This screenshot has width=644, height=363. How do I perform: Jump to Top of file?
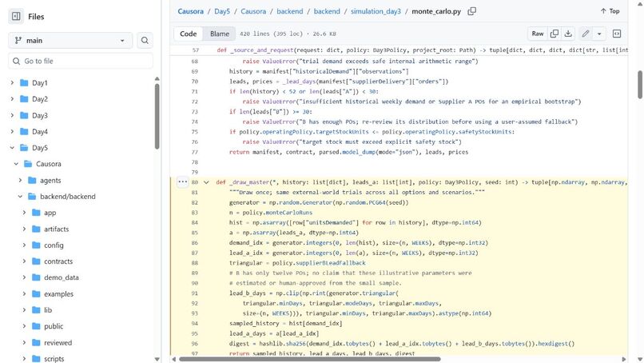pos(610,11)
